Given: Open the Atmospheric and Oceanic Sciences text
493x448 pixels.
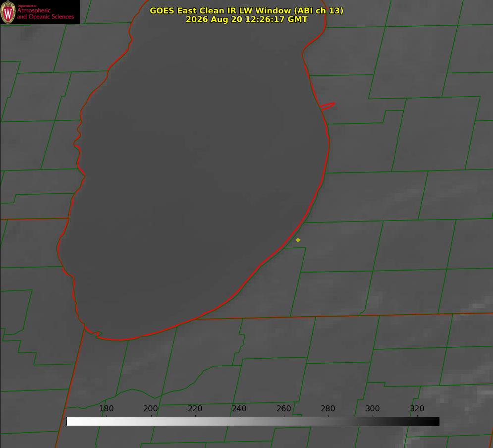Looking at the screenshot, I should coord(45,13).
